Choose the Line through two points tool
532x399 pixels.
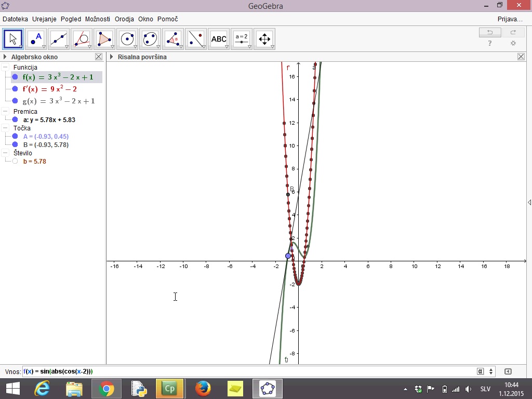tap(59, 39)
